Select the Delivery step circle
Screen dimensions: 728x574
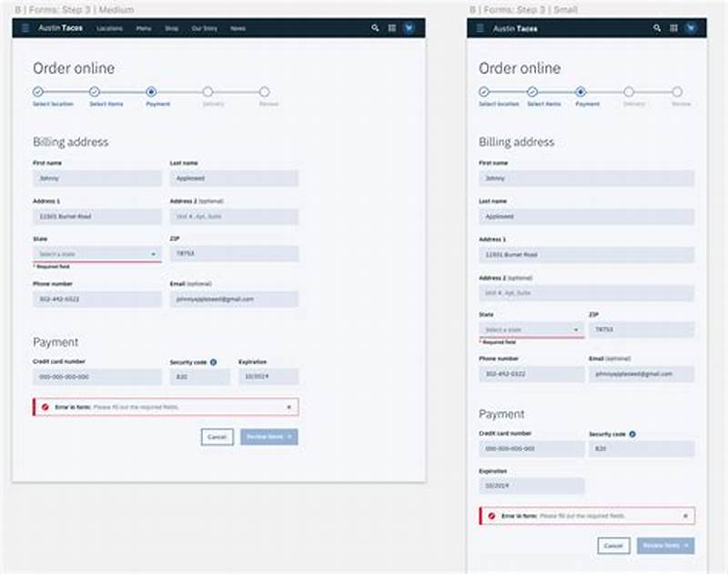click(x=209, y=90)
